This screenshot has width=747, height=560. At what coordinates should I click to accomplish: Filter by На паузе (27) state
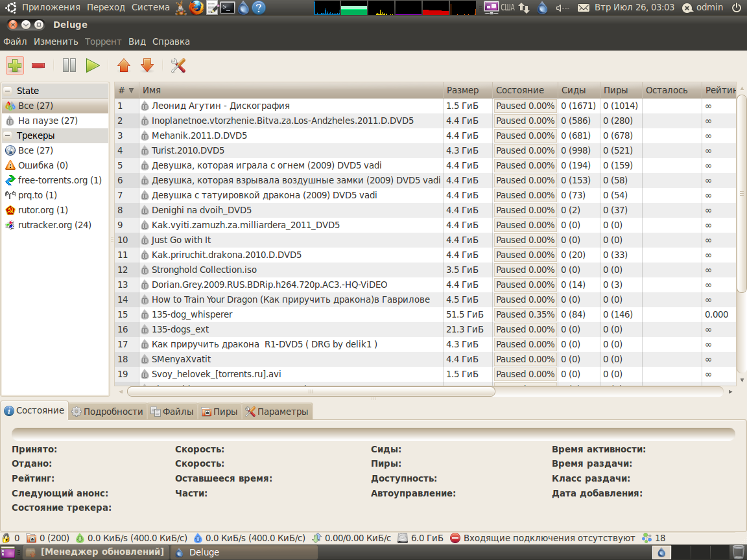click(x=55, y=121)
